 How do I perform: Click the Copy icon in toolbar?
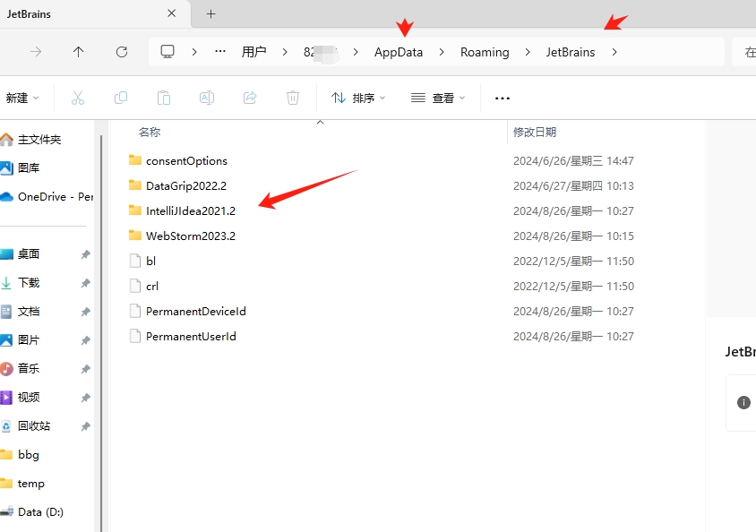(x=121, y=98)
